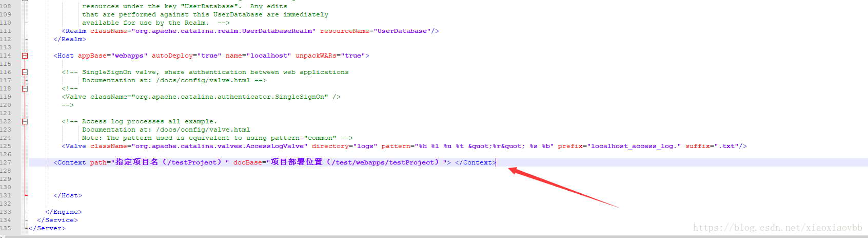Collapse the SingleSignOn comment fold marker
This screenshot has width=868, height=238.
25,72
